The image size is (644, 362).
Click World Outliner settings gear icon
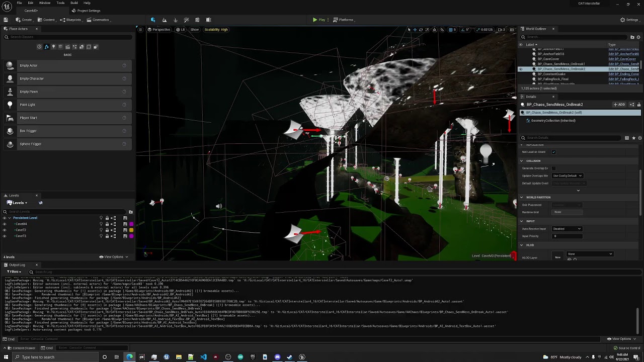click(x=638, y=37)
